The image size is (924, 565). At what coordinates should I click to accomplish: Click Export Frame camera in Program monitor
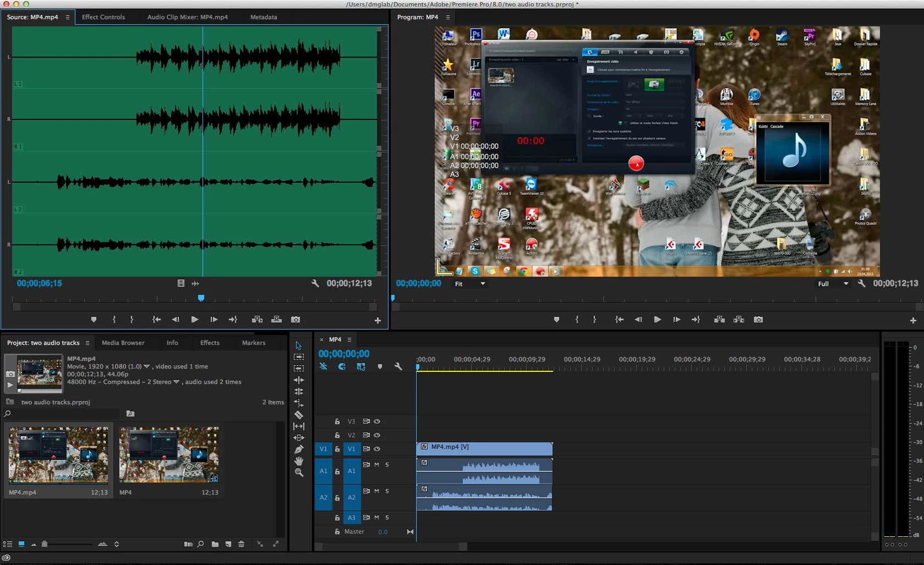[758, 320]
